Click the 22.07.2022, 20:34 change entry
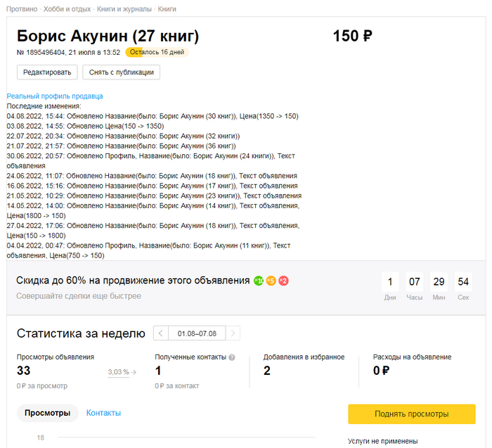 (123, 136)
